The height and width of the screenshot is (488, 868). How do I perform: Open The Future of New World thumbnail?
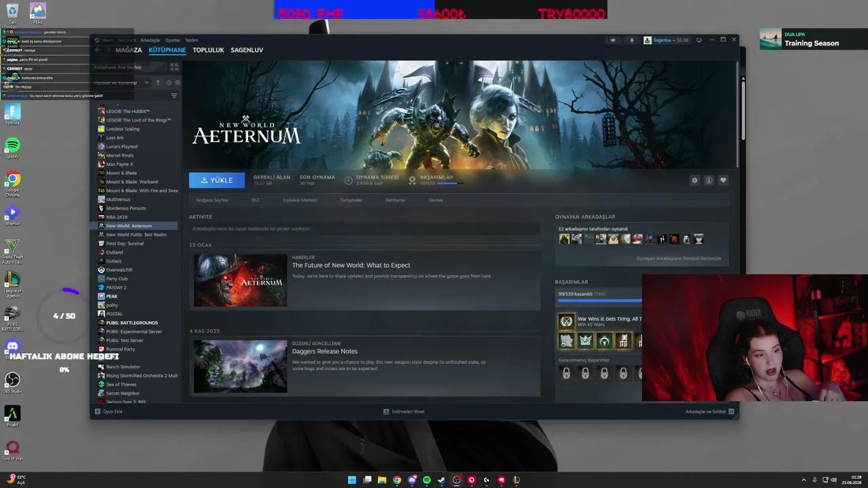(x=240, y=281)
